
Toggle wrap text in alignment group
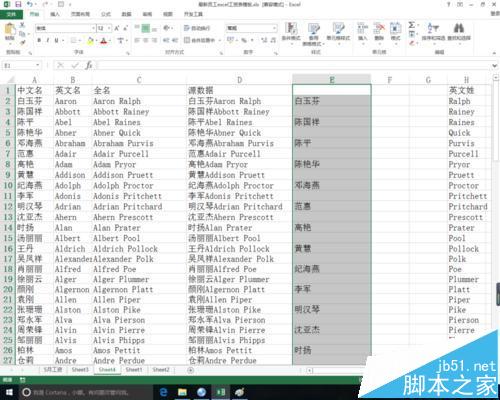tap(197, 28)
